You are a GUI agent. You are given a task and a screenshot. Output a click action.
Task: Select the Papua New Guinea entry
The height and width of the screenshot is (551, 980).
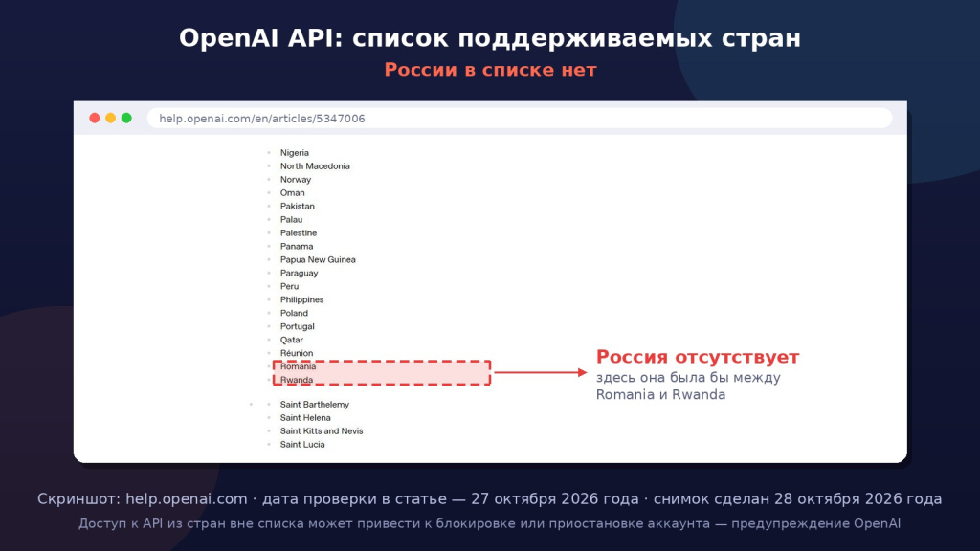318,260
